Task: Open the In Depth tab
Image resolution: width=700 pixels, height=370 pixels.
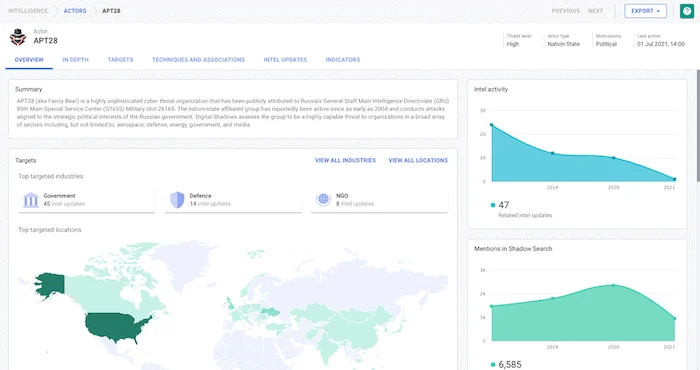Action: 75,60
